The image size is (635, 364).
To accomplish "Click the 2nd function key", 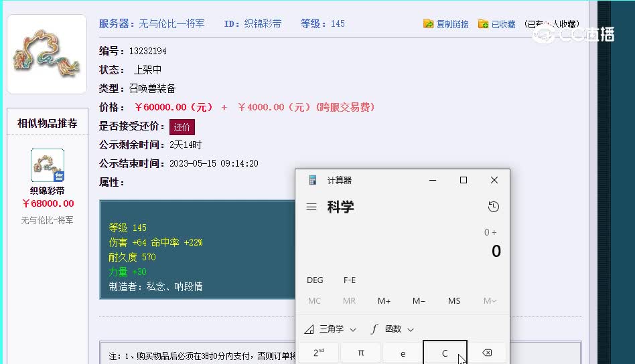I will 318,353.
